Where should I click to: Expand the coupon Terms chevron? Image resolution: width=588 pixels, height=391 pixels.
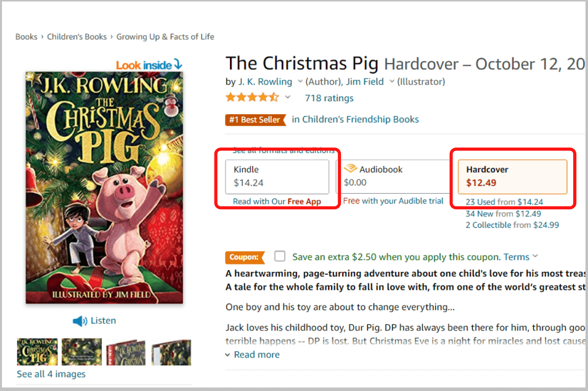coord(535,257)
